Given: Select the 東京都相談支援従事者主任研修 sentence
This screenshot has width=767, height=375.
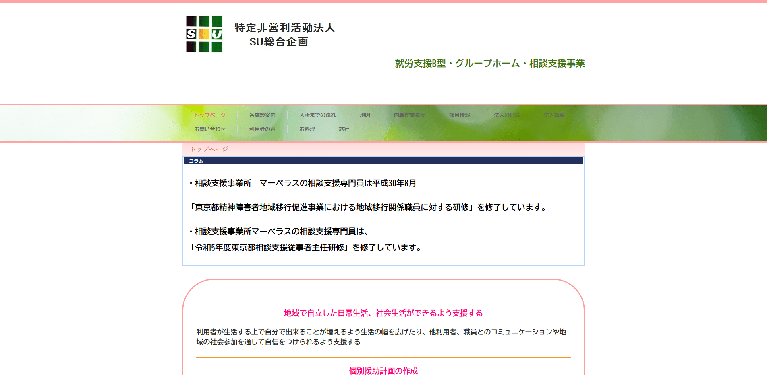Looking at the screenshot, I should [306, 247].
